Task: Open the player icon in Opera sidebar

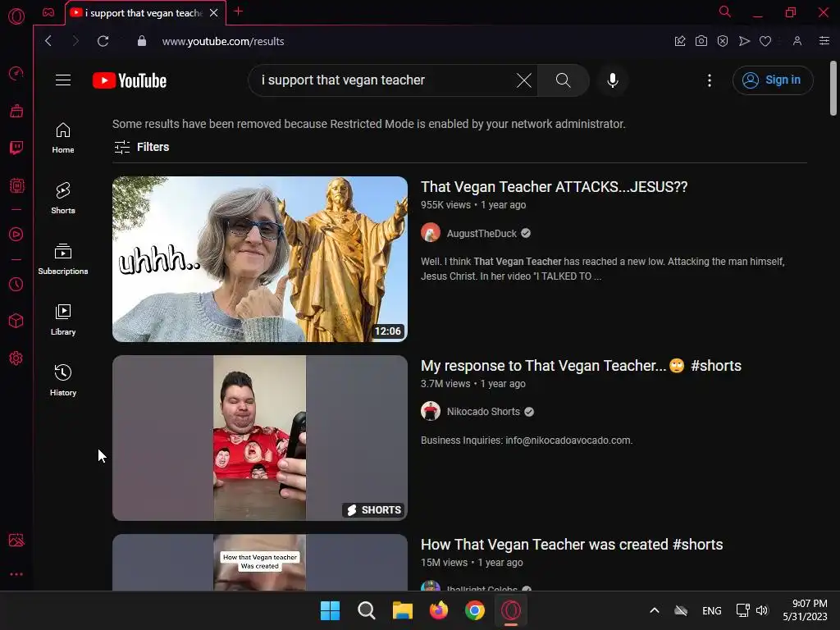Action: (16, 234)
